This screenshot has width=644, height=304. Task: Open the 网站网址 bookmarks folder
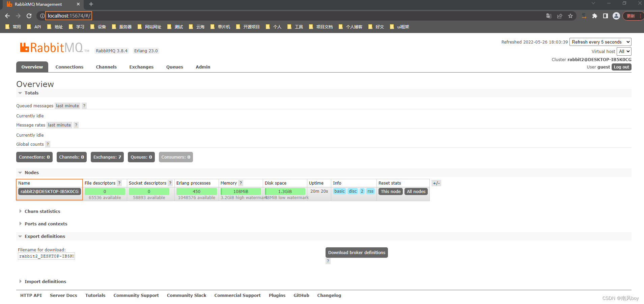coord(149,27)
